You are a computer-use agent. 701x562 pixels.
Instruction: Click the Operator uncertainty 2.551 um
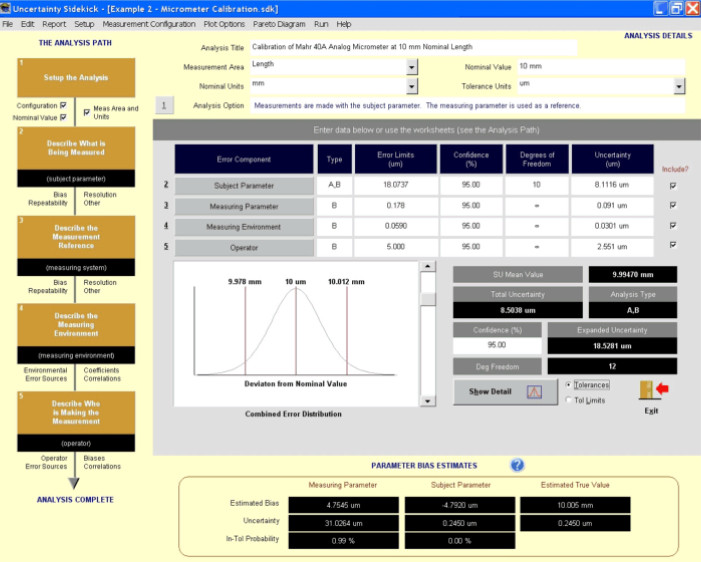point(612,247)
